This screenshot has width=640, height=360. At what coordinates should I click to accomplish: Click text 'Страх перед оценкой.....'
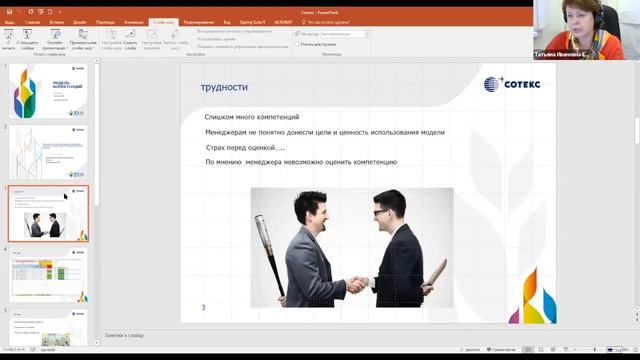point(245,148)
